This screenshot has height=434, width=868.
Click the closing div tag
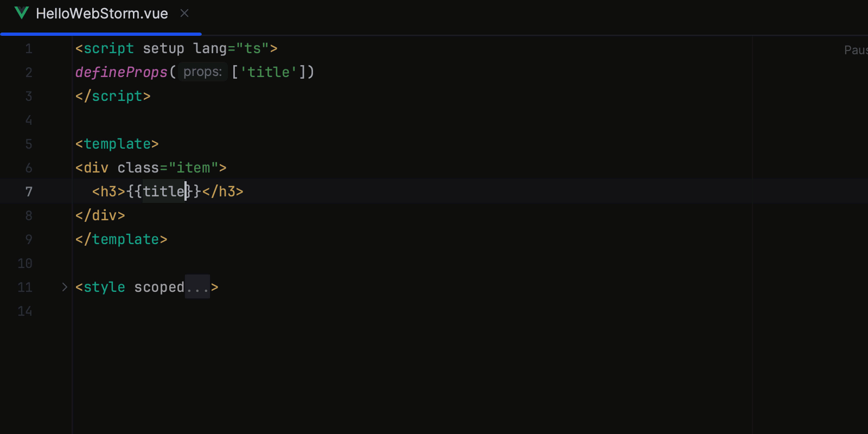pos(100,215)
